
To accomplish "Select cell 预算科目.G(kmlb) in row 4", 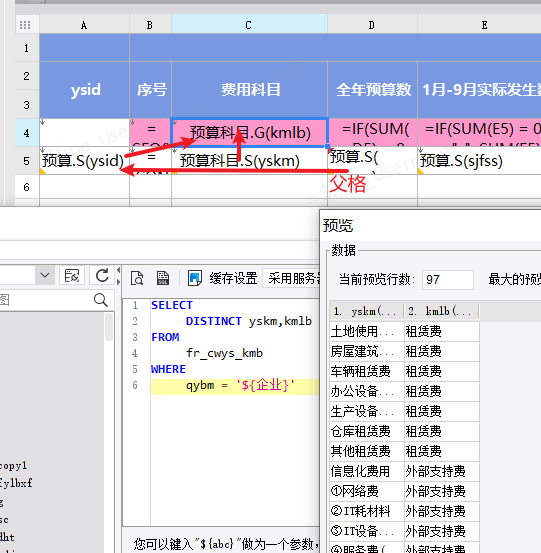I will (250, 133).
